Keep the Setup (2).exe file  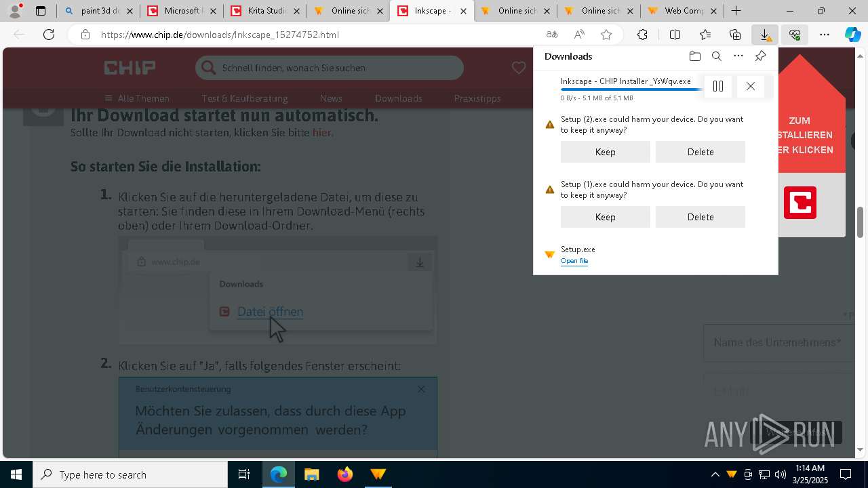point(605,152)
